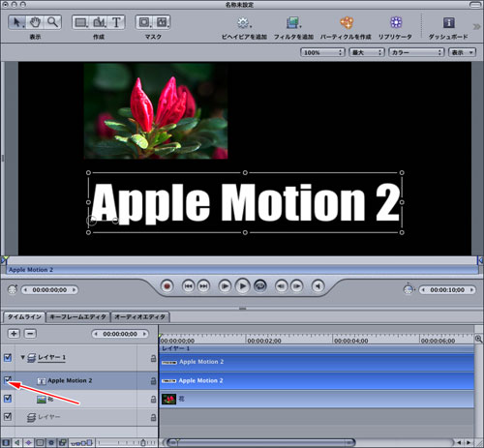
Task: Select the bezier mask tool
Action: coord(162,22)
